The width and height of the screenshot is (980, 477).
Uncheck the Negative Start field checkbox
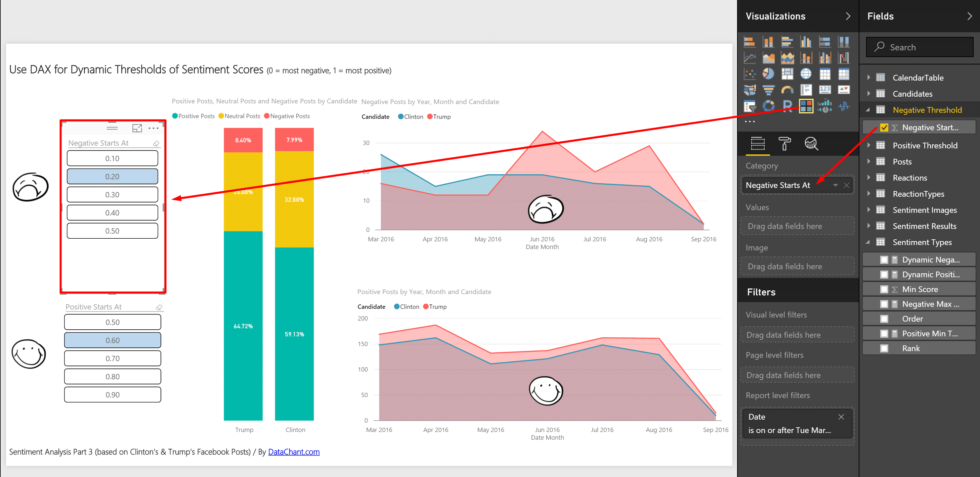point(884,128)
